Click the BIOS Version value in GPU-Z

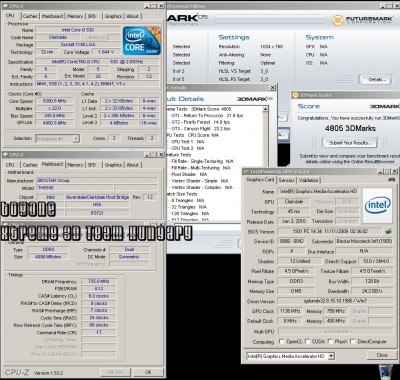tap(330, 231)
